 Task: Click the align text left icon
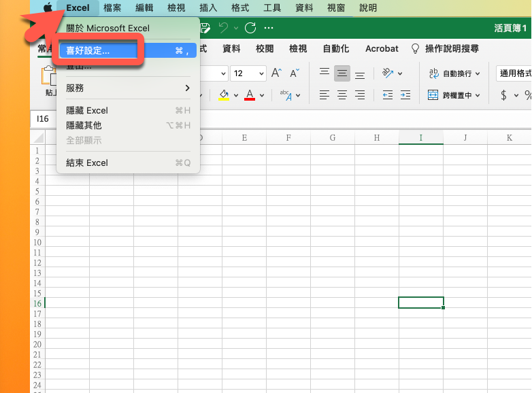click(x=325, y=95)
